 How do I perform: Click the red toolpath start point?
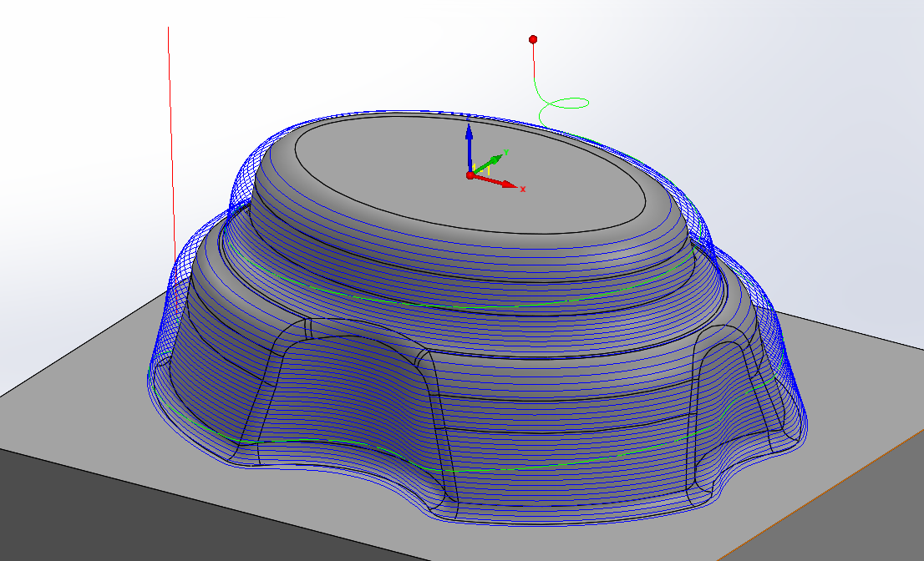point(533,39)
